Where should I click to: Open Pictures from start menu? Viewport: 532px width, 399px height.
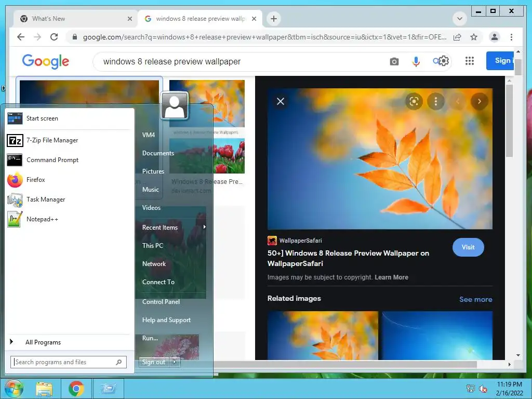pyautogui.click(x=153, y=171)
